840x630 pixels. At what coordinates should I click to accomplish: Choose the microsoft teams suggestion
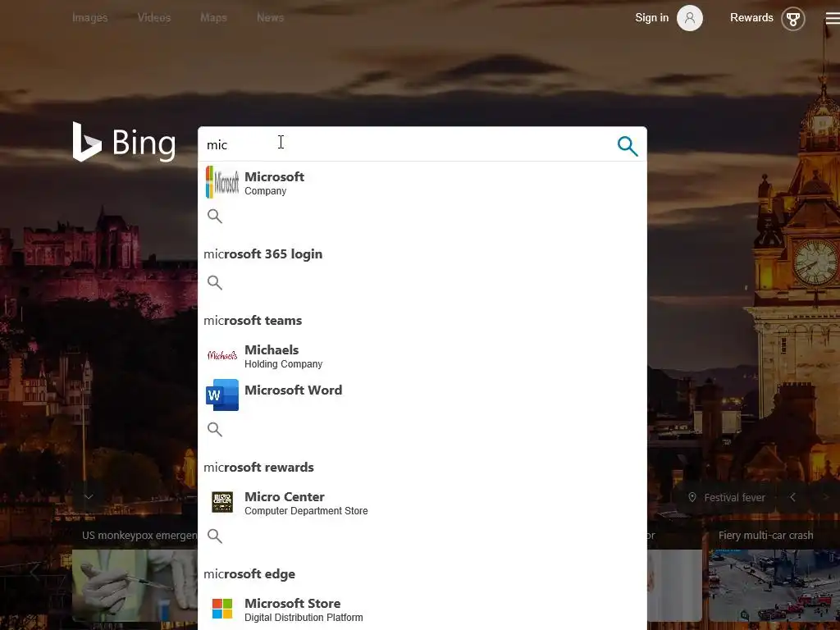coord(253,321)
